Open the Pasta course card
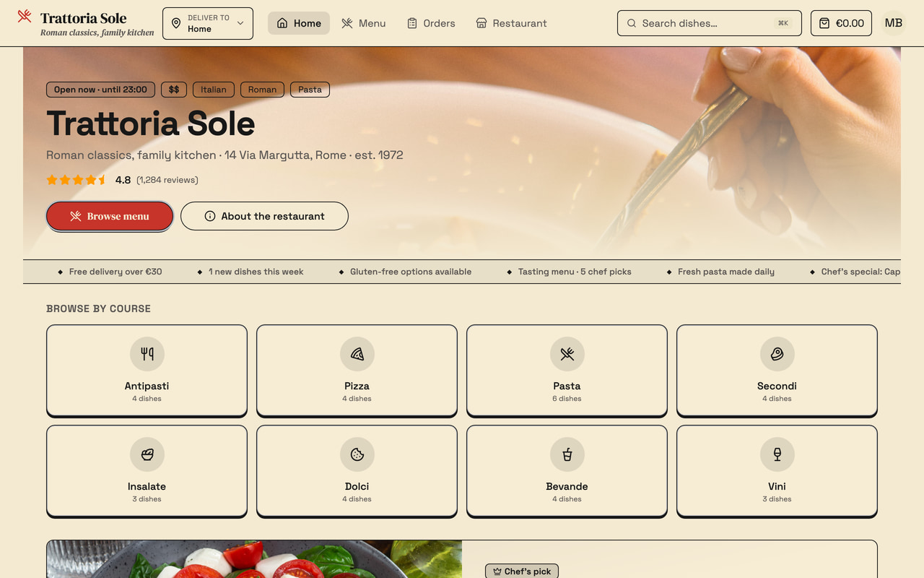The image size is (924, 578). click(x=567, y=370)
